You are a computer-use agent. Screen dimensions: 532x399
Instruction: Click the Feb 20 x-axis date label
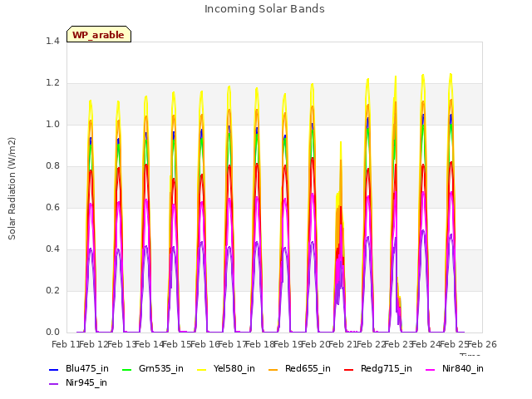(x=316, y=345)
